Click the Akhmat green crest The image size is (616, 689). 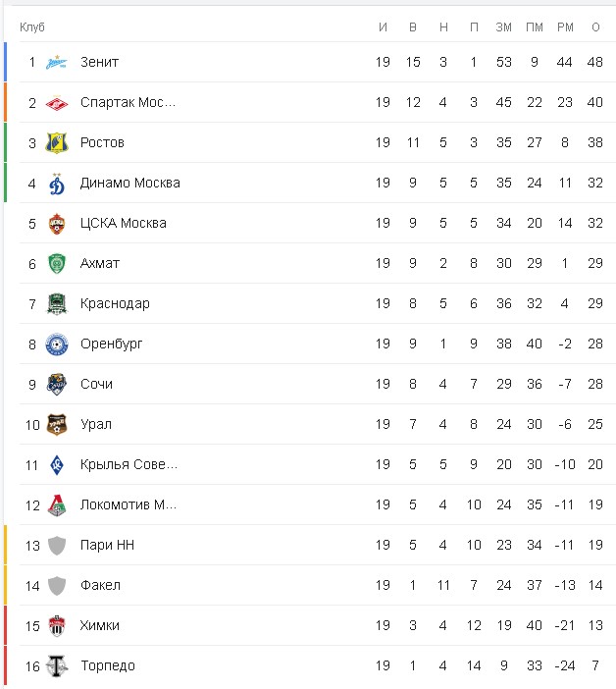(58, 264)
